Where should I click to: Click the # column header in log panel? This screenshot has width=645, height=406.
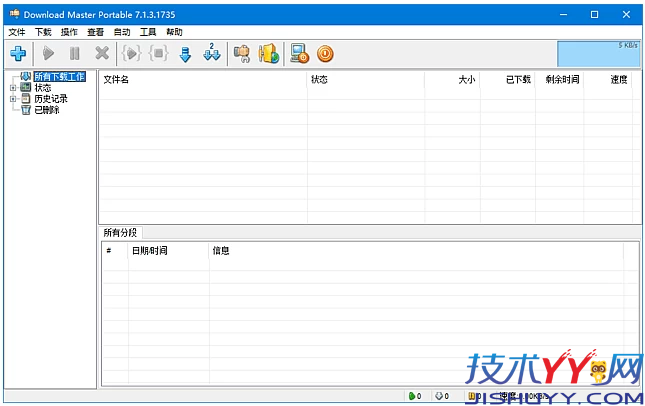tap(115, 251)
